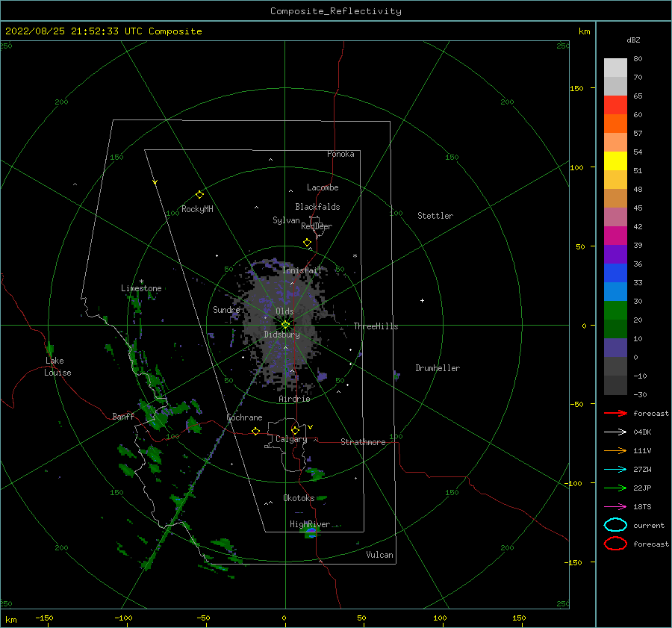The width and height of the screenshot is (672, 628).
Task: Click the Drumheller town label
Action: [438, 368]
